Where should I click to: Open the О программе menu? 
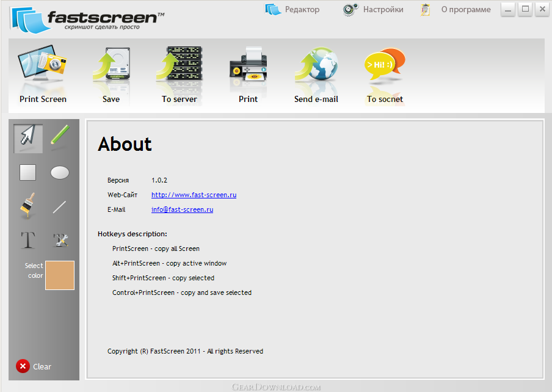click(456, 10)
